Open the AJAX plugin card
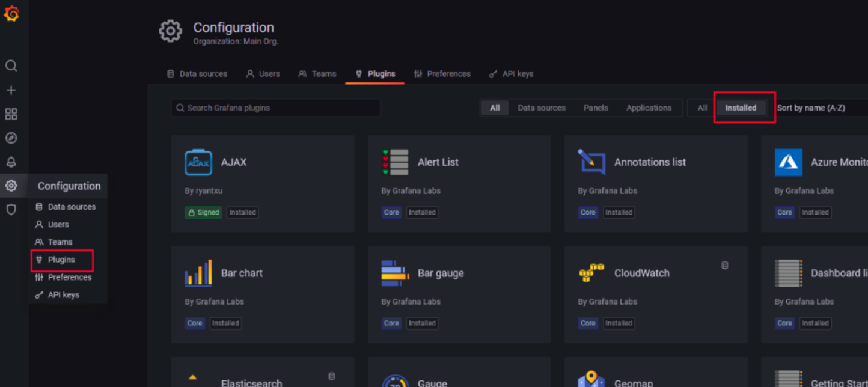Image resolution: width=868 pixels, height=387 pixels. point(263,184)
